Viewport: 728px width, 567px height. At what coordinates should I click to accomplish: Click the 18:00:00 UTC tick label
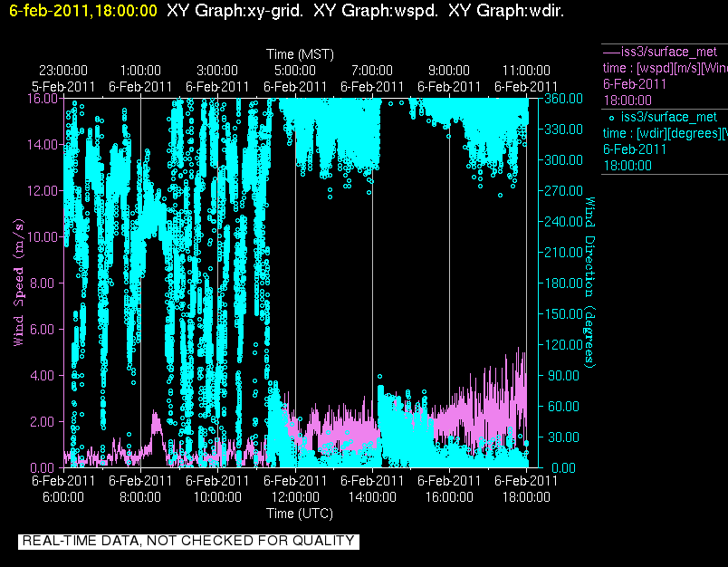526,497
